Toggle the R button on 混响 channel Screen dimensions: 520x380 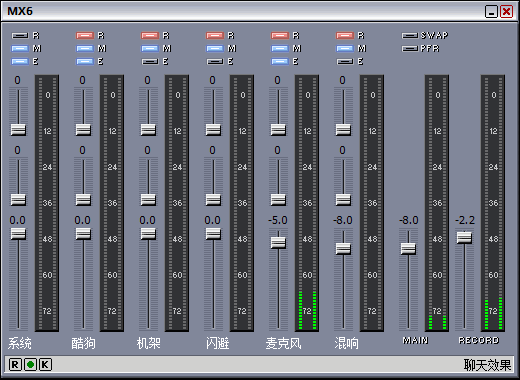point(345,35)
